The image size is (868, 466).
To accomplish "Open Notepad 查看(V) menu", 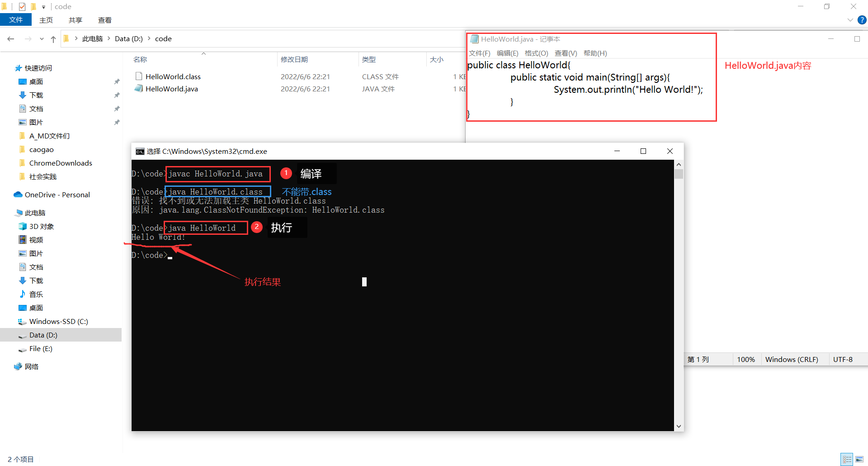I will coord(566,53).
